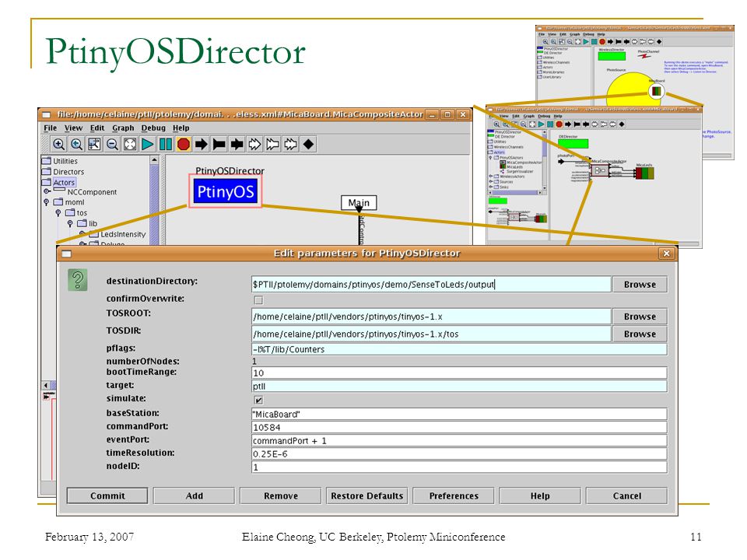Add a new relation with the black diamond icon
The width and height of the screenshot is (747, 560).
[309, 145]
